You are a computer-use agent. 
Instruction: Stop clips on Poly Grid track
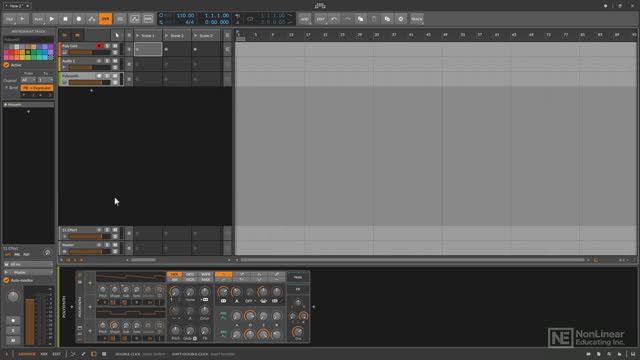(x=129, y=49)
